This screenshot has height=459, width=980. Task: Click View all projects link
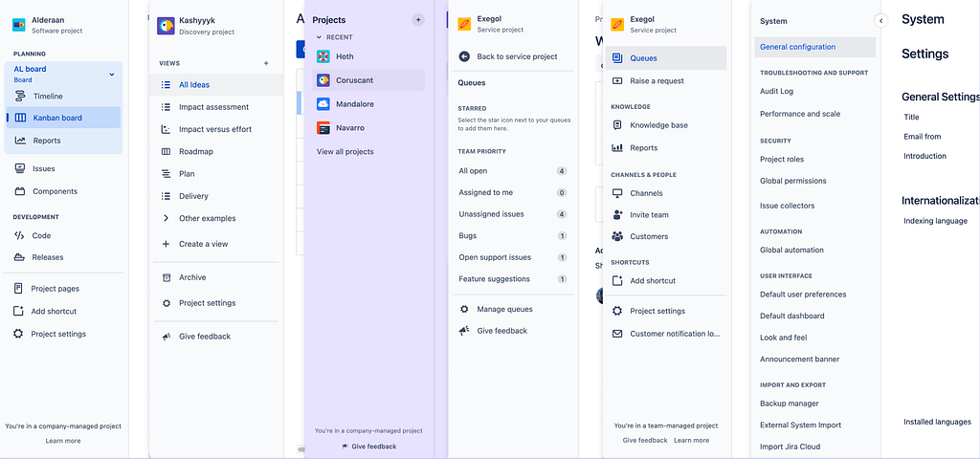point(345,152)
